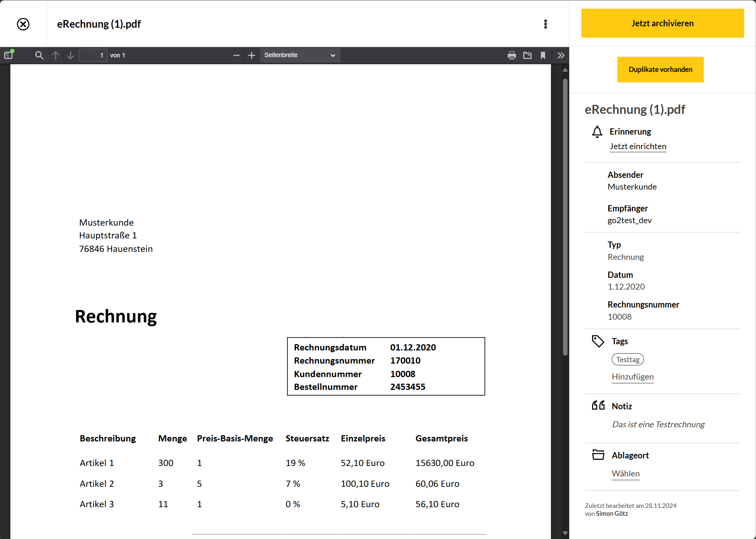The width and height of the screenshot is (756, 539).
Task: Click Wählen to choose storage location
Action: 626,474
